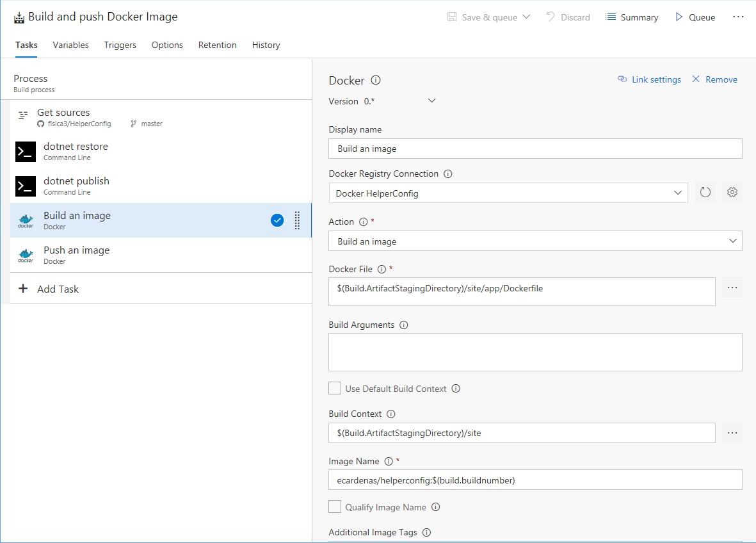Click the Discard button label

pos(575,17)
